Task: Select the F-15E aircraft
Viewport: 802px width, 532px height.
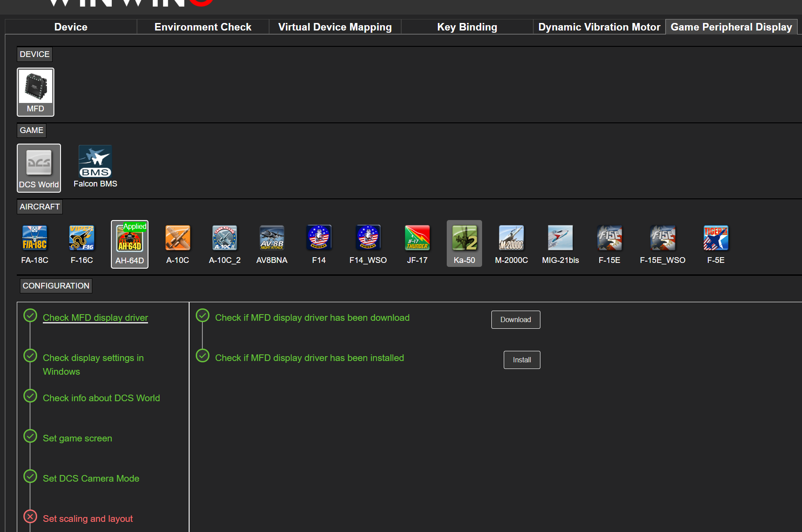Action: (609, 244)
